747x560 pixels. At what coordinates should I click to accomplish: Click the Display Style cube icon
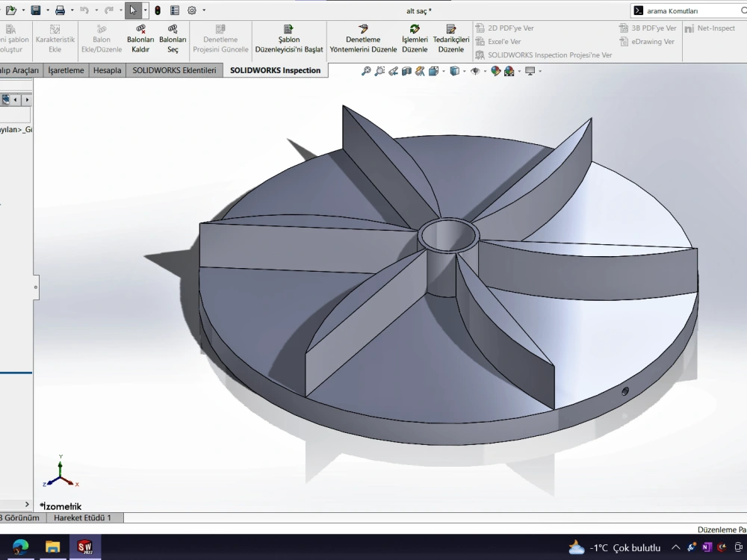point(454,71)
